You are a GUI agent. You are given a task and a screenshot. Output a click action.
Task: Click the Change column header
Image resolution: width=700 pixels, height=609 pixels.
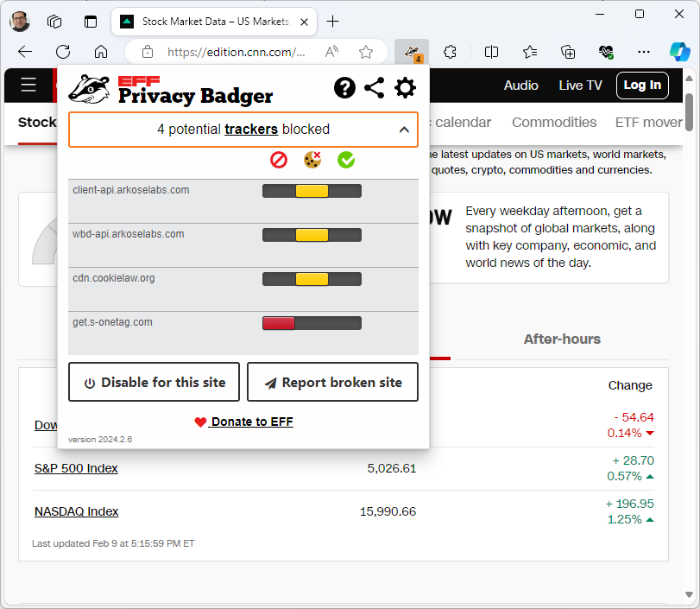pyautogui.click(x=630, y=385)
